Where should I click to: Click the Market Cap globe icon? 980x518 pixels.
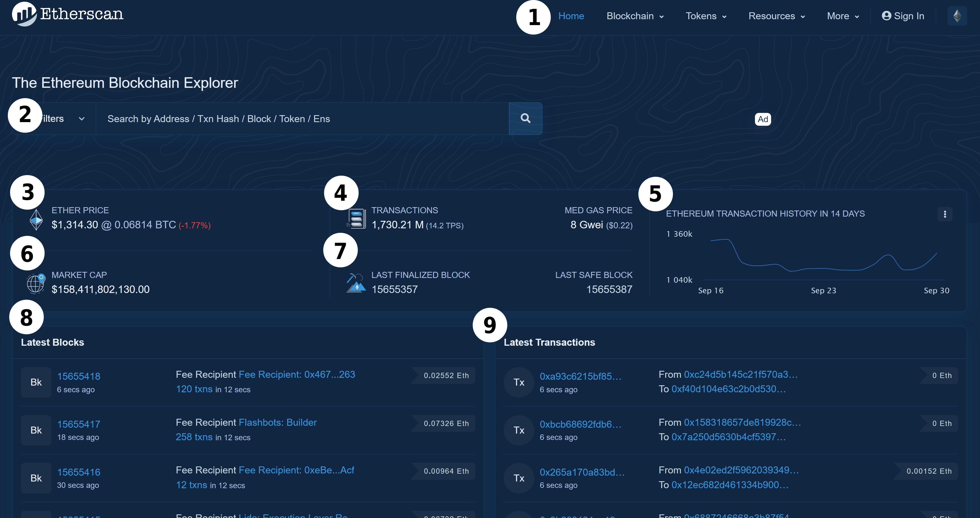pos(36,282)
